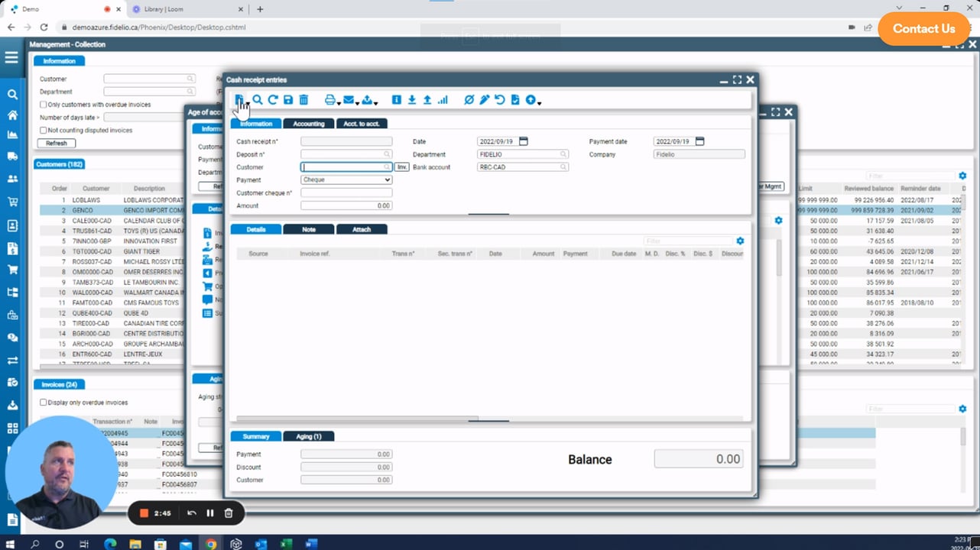Image resolution: width=980 pixels, height=550 pixels.
Task: Click the Search magnifier icon in Cash receipt toolbar
Action: tap(258, 100)
